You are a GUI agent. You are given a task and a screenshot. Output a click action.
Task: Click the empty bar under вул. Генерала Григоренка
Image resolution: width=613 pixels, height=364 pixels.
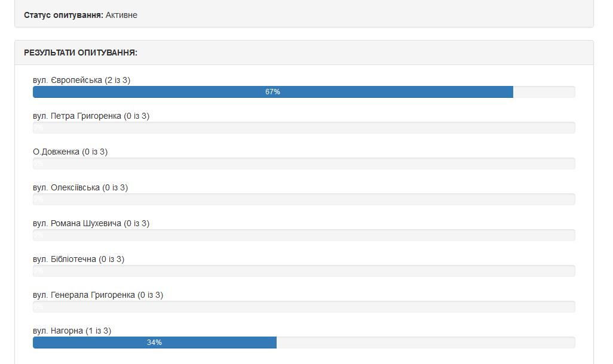[x=304, y=307]
